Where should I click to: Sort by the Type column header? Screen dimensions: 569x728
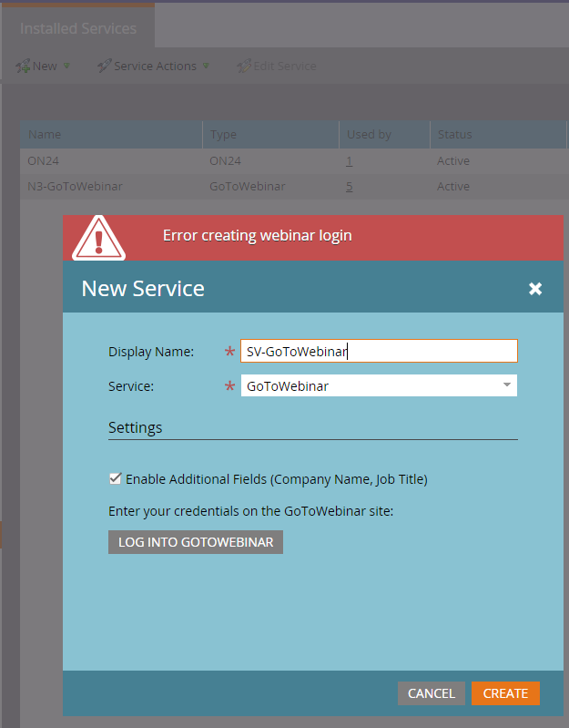point(223,135)
